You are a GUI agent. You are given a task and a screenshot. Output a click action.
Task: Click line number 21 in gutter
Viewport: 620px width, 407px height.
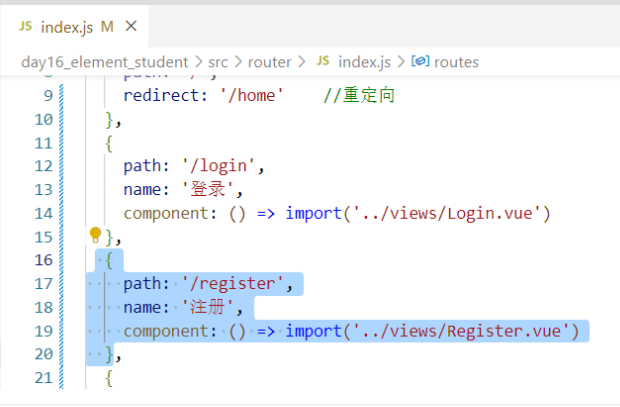pos(43,378)
